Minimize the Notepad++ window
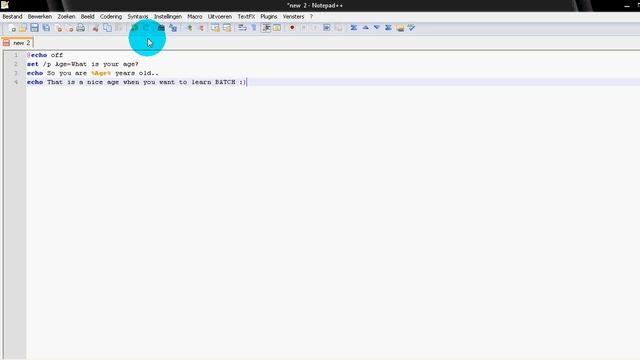The height and width of the screenshot is (360, 640). [x=627, y=6]
